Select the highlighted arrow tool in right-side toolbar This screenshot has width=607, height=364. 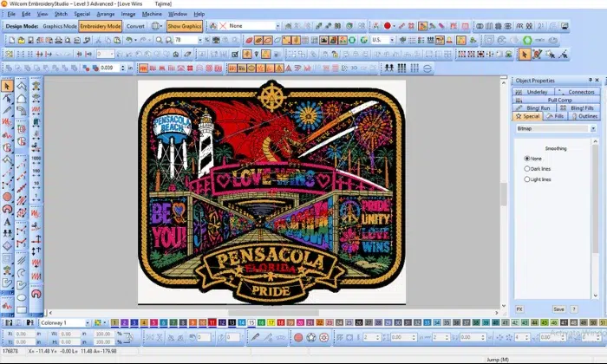coord(524,54)
